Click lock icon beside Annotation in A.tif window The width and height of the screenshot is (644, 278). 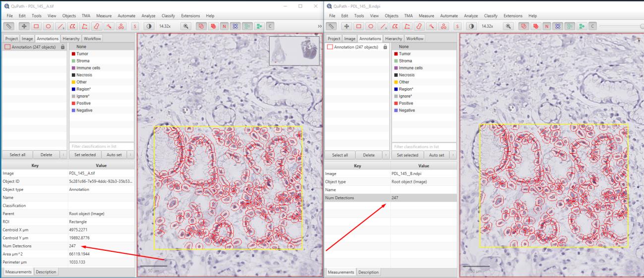click(x=62, y=47)
